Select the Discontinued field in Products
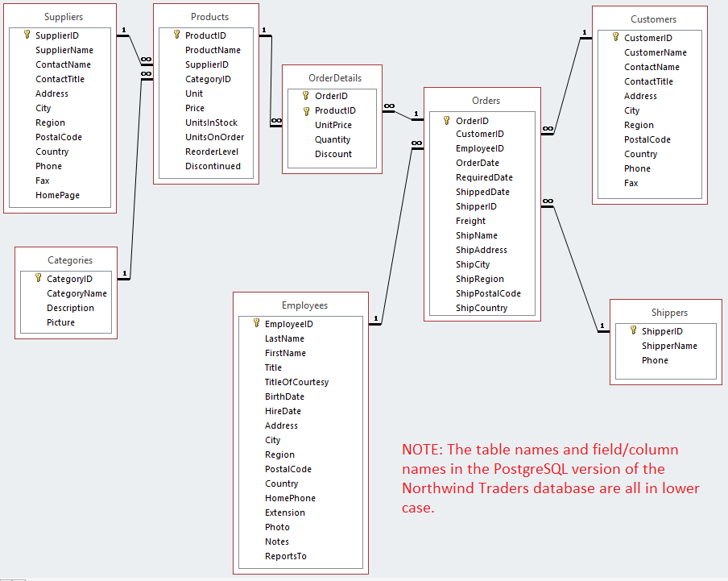 (213, 166)
